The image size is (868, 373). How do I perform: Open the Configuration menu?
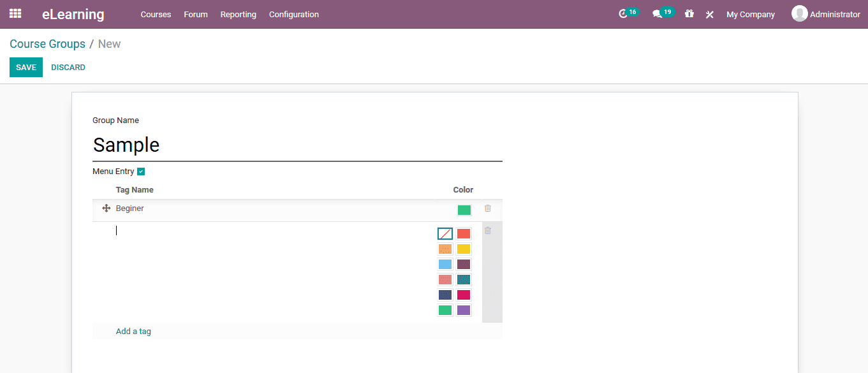click(294, 14)
